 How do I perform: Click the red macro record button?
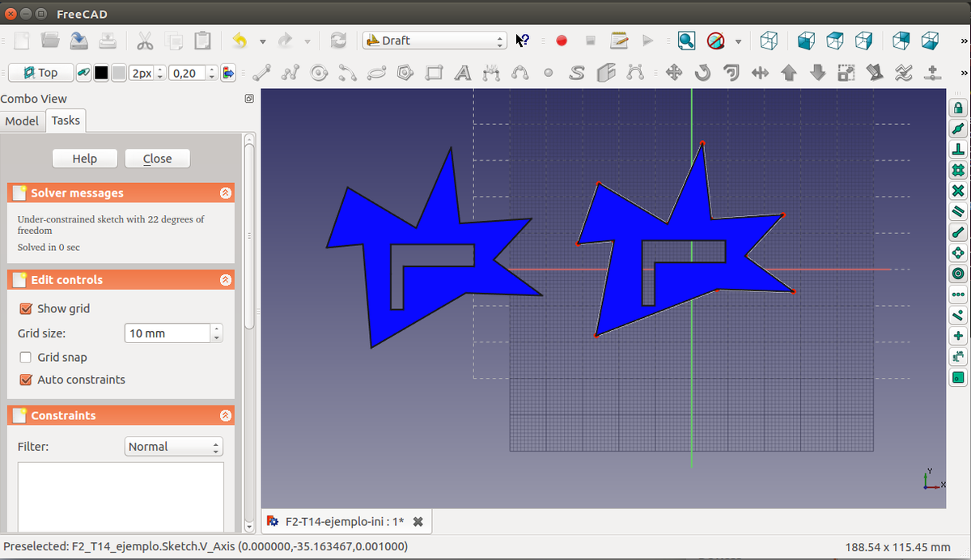562,40
